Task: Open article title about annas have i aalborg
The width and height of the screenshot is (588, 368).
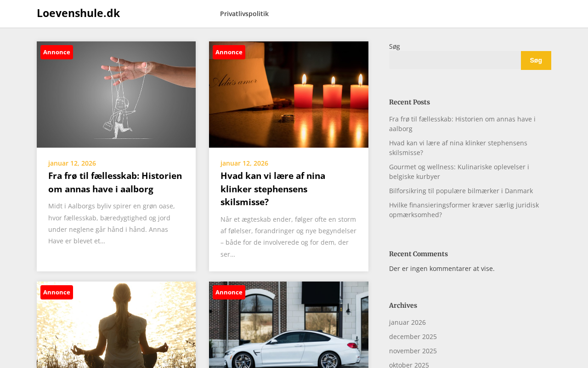Action: (115, 182)
